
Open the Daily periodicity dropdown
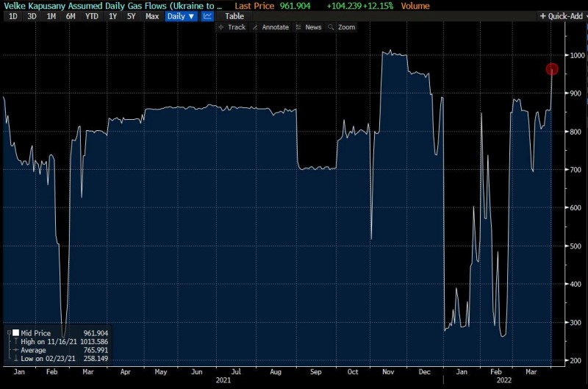pyautogui.click(x=181, y=16)
